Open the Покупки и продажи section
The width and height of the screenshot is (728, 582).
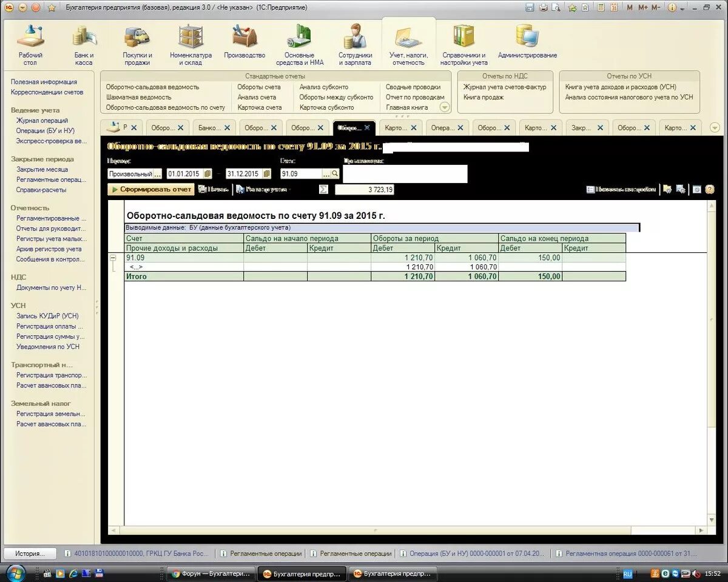[x=138, y=45]
